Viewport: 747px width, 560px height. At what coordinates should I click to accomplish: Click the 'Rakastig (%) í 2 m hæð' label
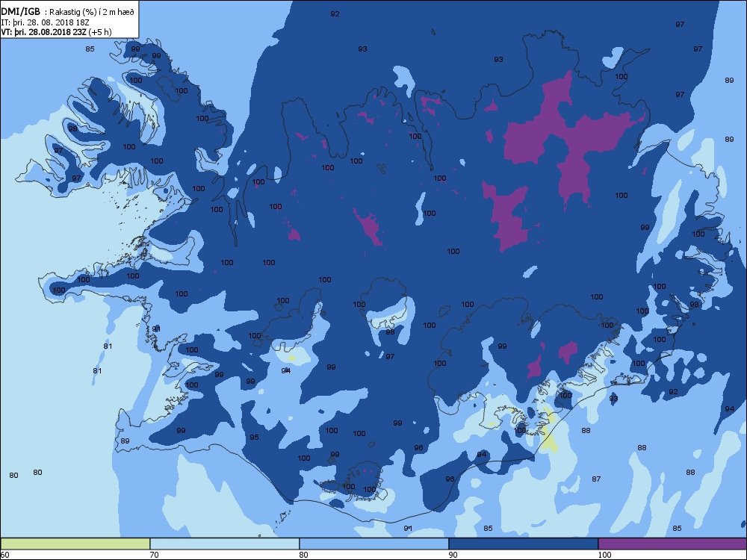(92, 13)
